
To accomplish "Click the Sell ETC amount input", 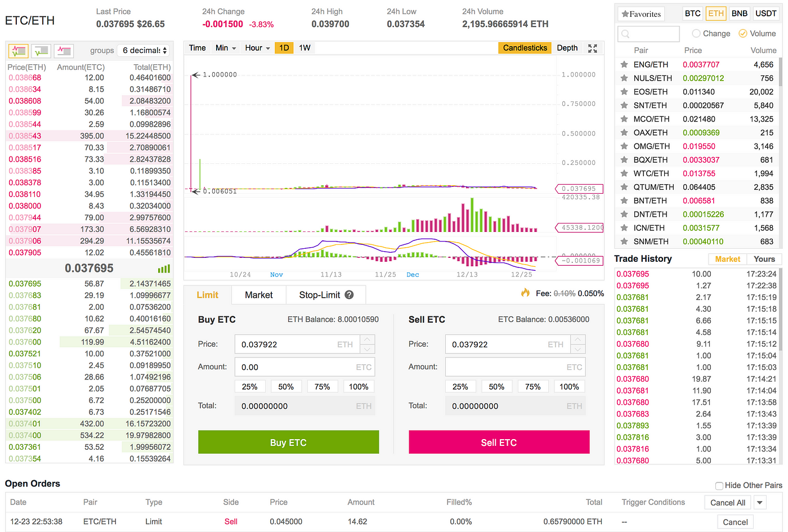I will [x=515, y=367].
